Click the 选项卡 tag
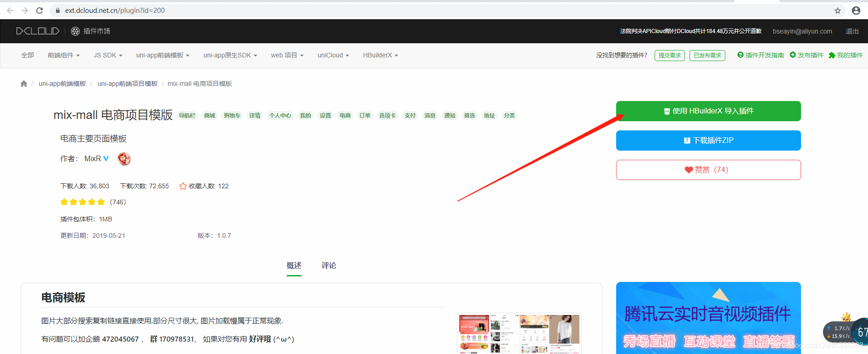The height and width of the screenshot is (354, 868). click(387, 116)
